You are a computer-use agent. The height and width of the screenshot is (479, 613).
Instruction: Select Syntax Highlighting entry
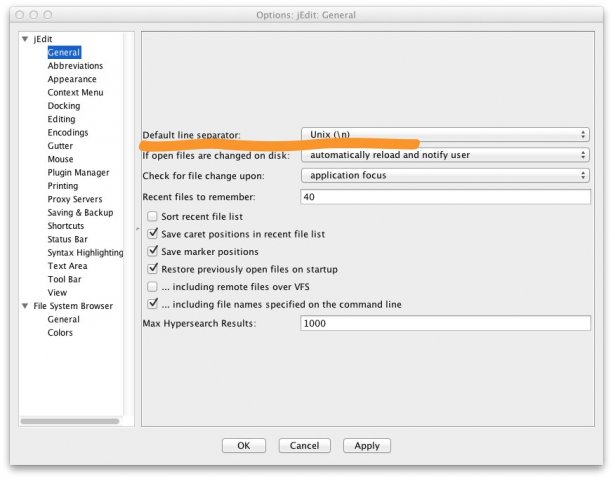click(x=85, y=253)
